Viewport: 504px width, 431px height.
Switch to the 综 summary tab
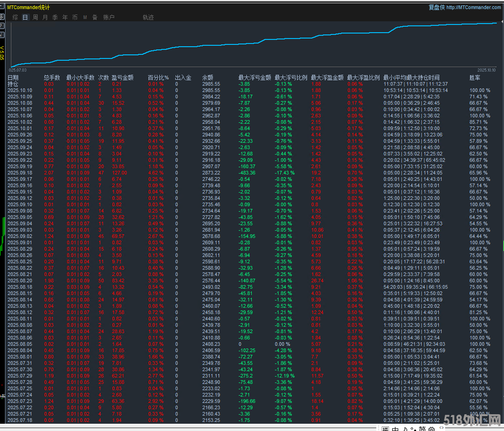[15, 17]
